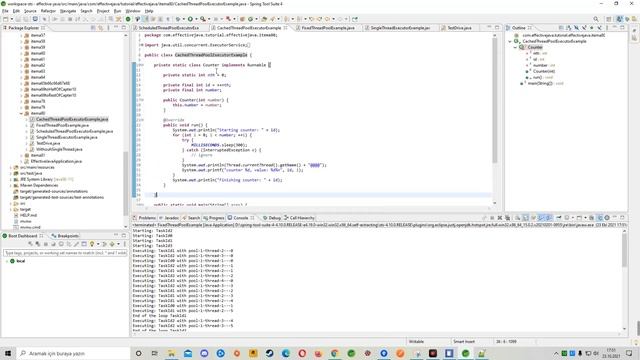Screen dimensions: 640x360
Task: Click the Cortana circle icon on taskbar
Action: 138,353
